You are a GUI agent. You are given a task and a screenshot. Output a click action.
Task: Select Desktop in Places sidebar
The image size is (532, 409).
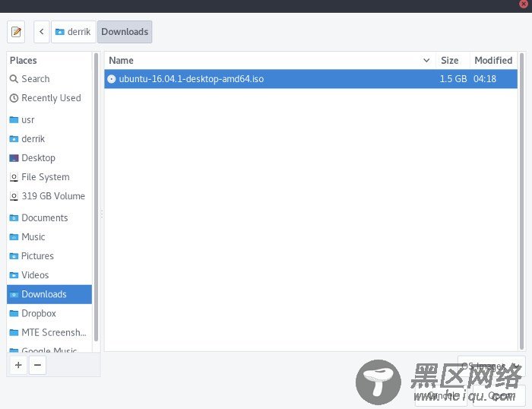tap(49, 158)
